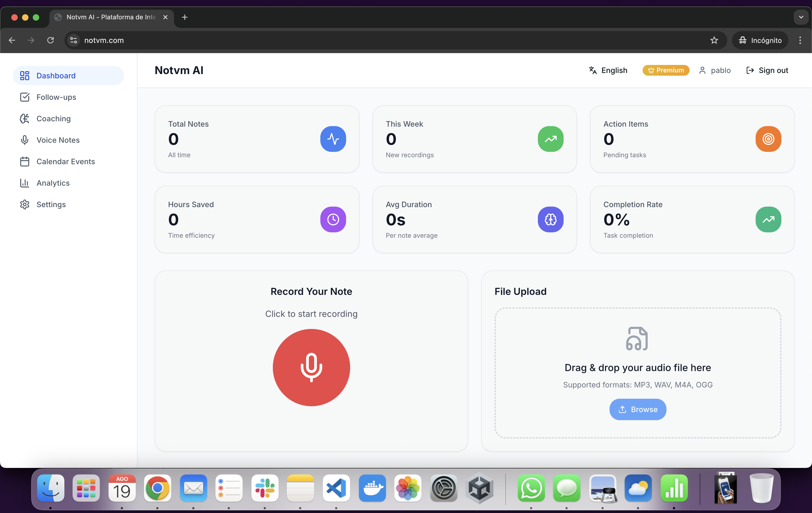Open Calendar Events from the sidebar

(x=68, y=162)
